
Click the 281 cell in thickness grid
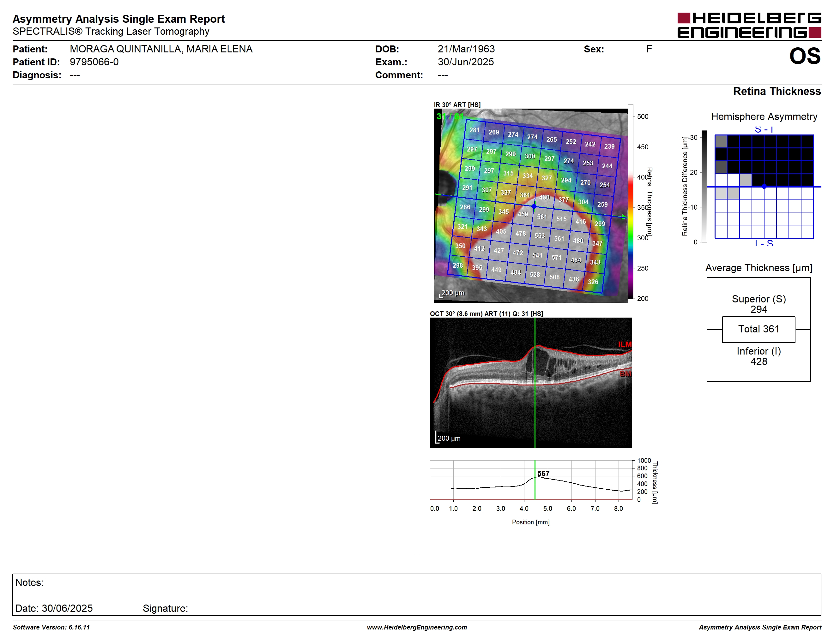coord(474,130)
